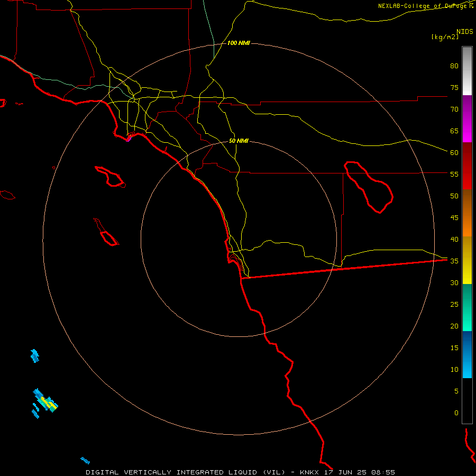Click the yellow-cored VIL echo cell offshore

tap(45, 401)
